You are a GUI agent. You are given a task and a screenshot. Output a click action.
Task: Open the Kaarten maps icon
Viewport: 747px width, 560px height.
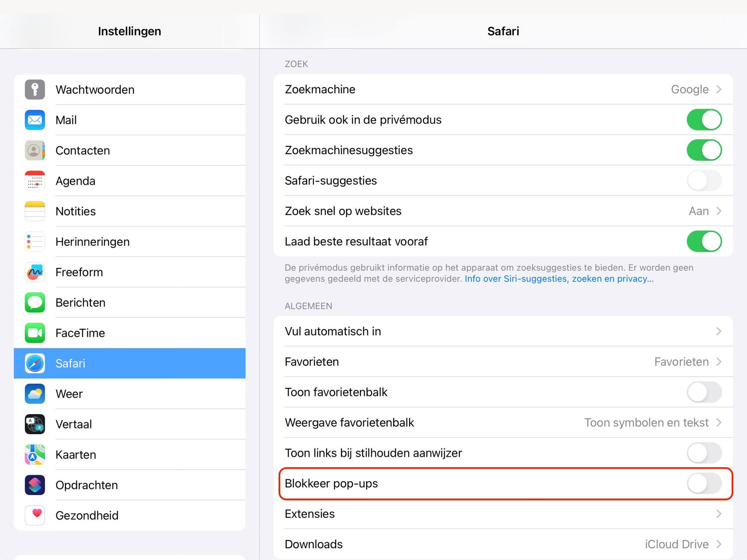pos(35,455)
